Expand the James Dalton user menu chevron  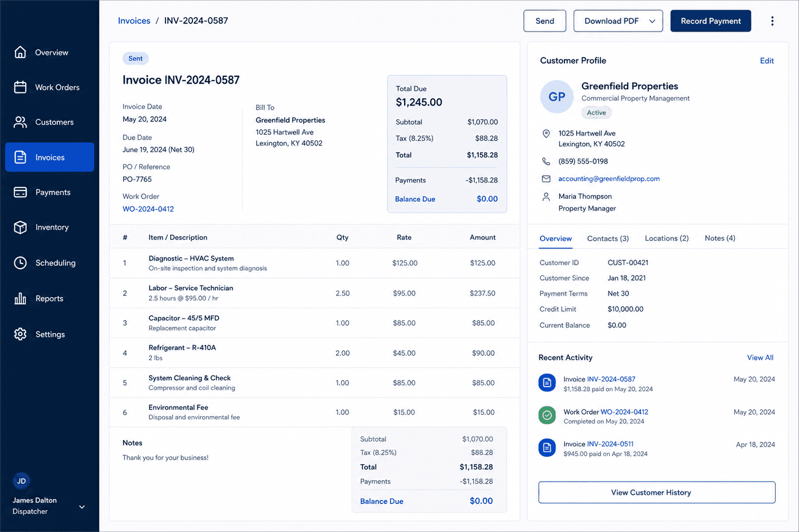82,506
